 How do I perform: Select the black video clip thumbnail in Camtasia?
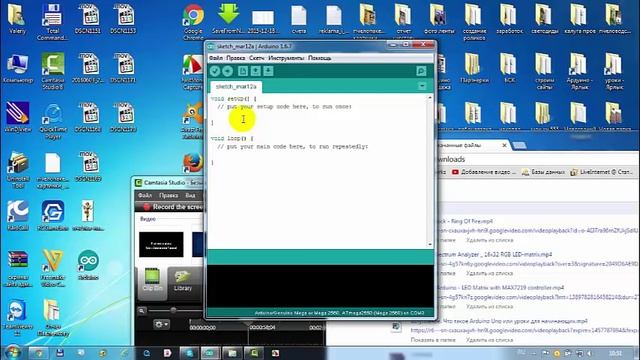click(161, 244)
